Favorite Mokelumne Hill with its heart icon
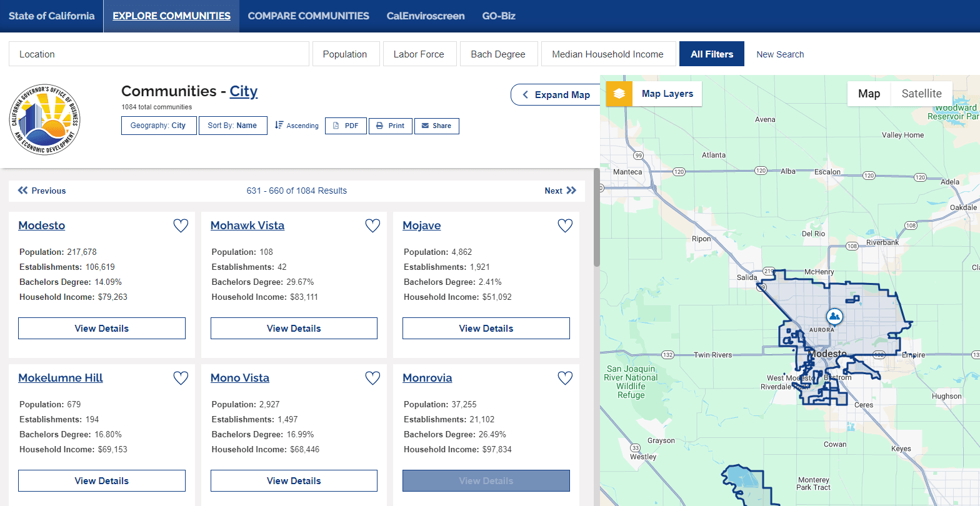980x506 pixels. pos(181,378)
